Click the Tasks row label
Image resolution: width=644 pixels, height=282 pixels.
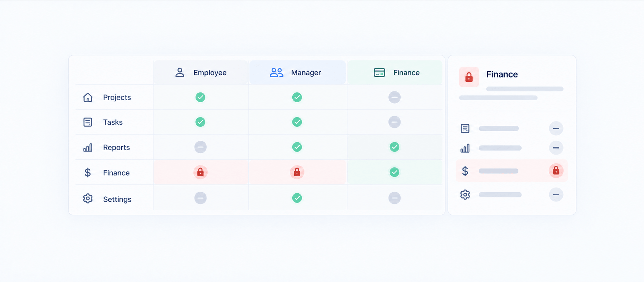(113, 122)
